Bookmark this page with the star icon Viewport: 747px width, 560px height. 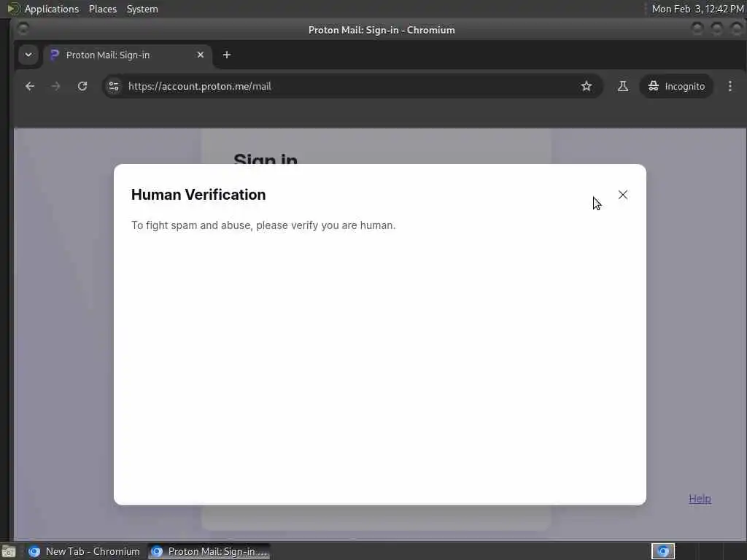[587, 86]
